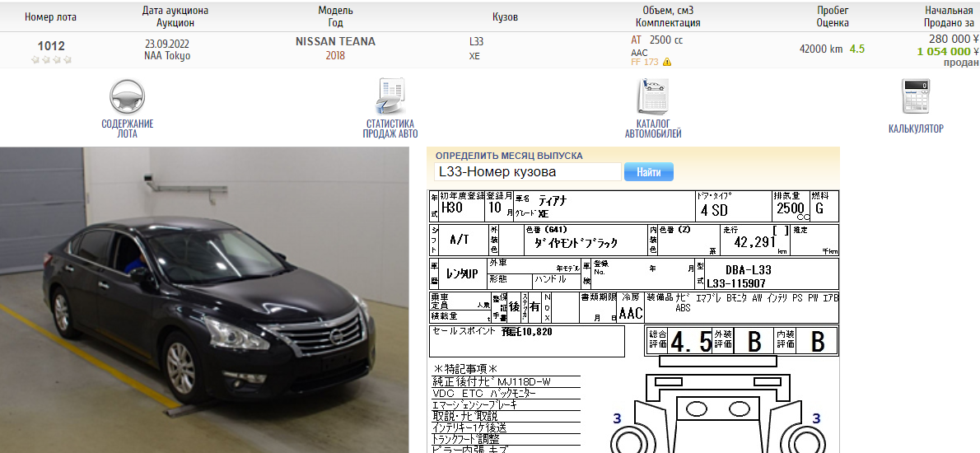Click the yellow warning triangle icon
Viewport: 980px width, 453px height.
click(x=667, y=62)
